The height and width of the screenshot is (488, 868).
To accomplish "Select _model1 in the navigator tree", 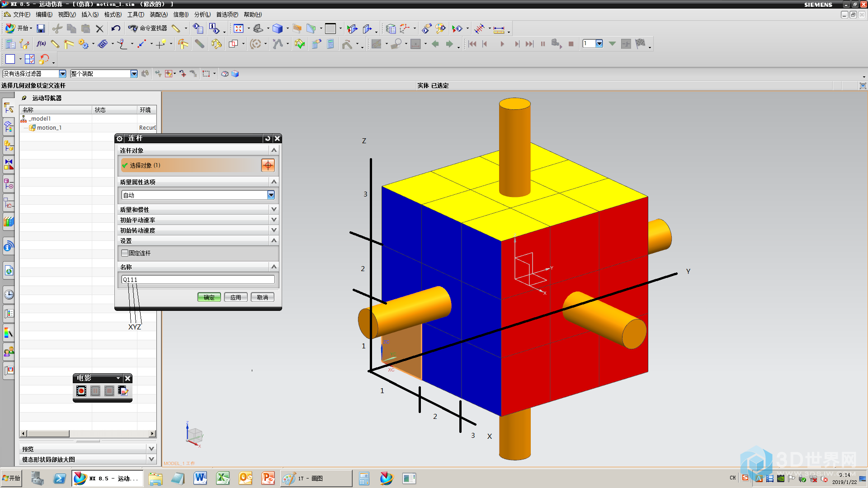I will coord(40,119).
